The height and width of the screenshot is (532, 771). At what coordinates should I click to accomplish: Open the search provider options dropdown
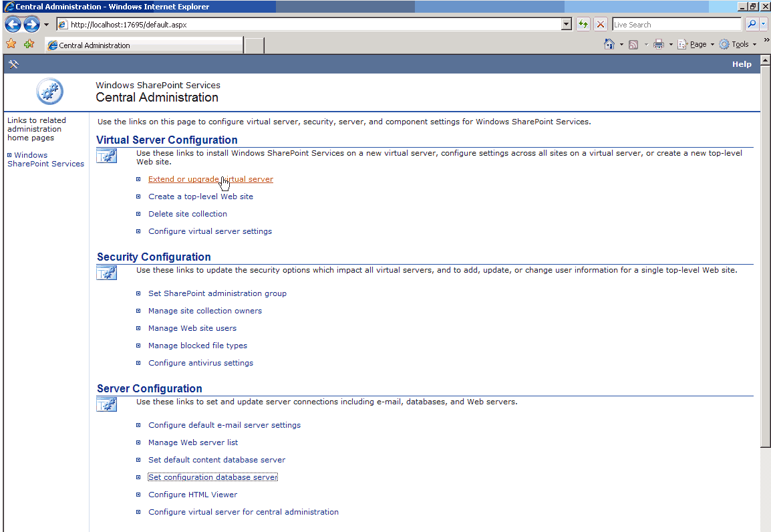pyautogui.click(x=763, y=24)
